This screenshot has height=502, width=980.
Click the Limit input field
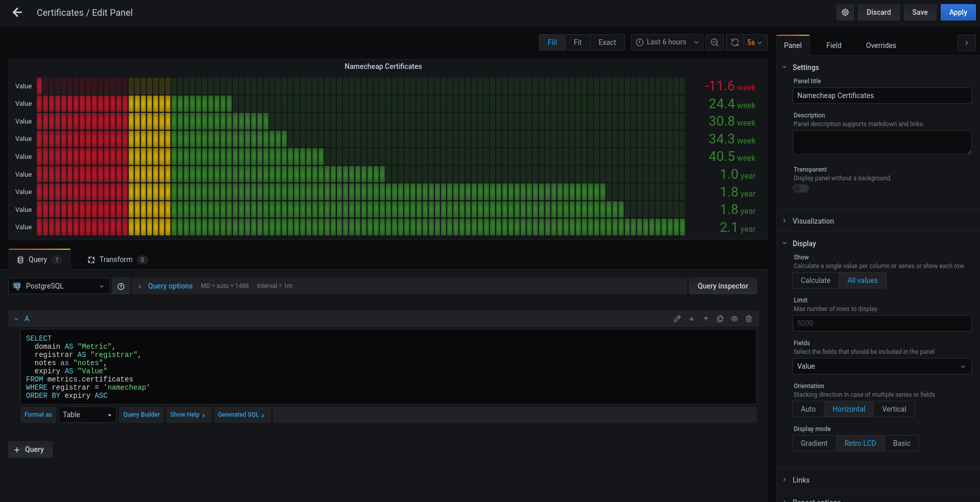pyautogui.click(x=882, y=323)
